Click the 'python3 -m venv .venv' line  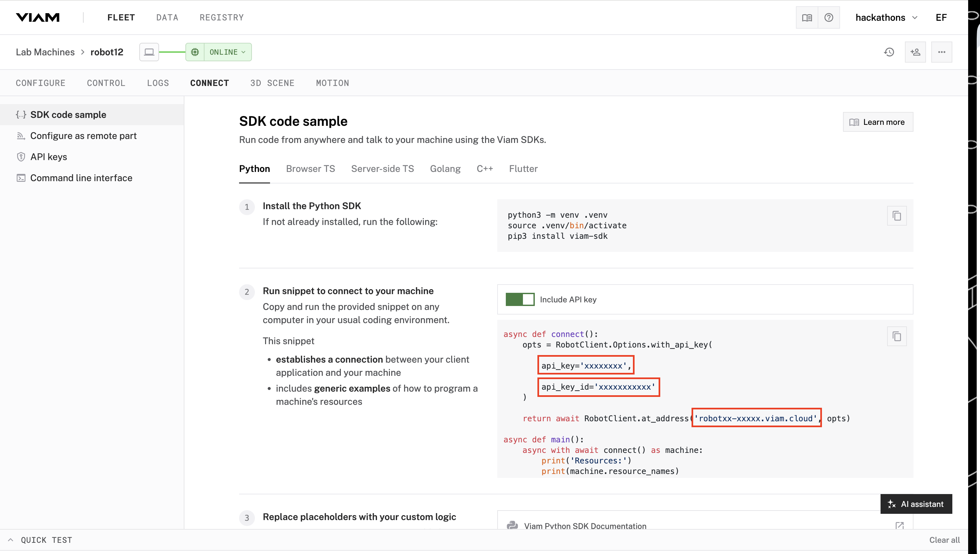click(x=558, y=215)
